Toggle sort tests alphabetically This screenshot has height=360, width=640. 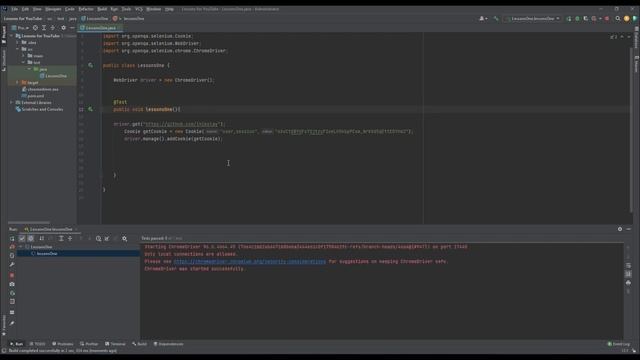(x=42, y=238)
